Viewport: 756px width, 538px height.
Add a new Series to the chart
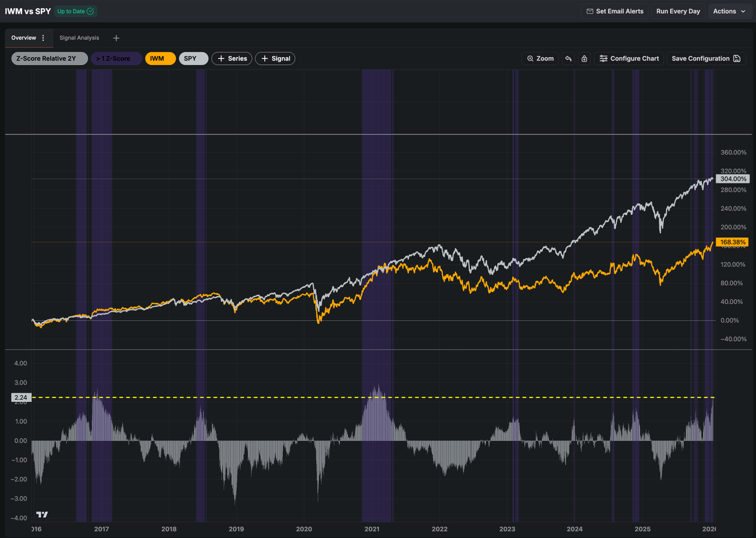click(231, 58)
